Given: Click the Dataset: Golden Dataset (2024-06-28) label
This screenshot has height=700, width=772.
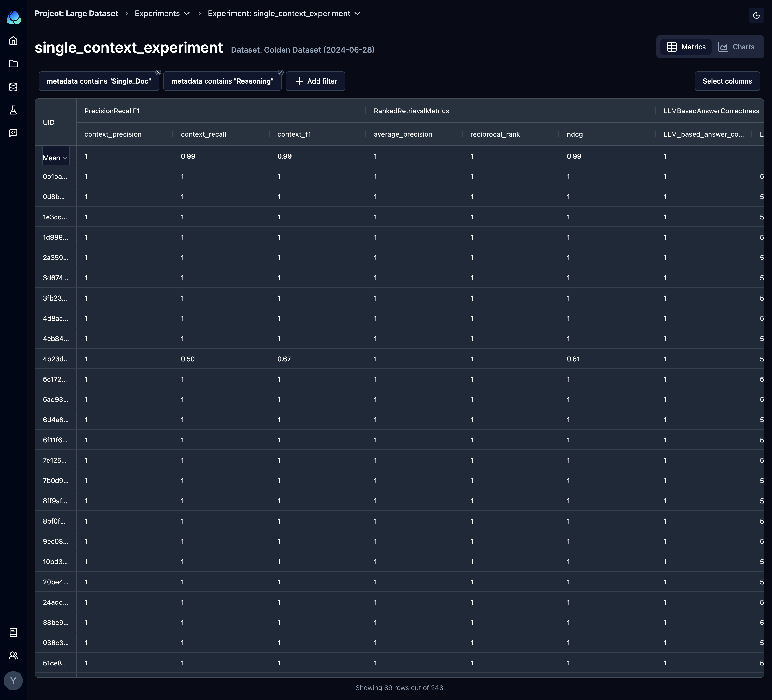Looking at the screenshot, I should click(x=303, y=50).
